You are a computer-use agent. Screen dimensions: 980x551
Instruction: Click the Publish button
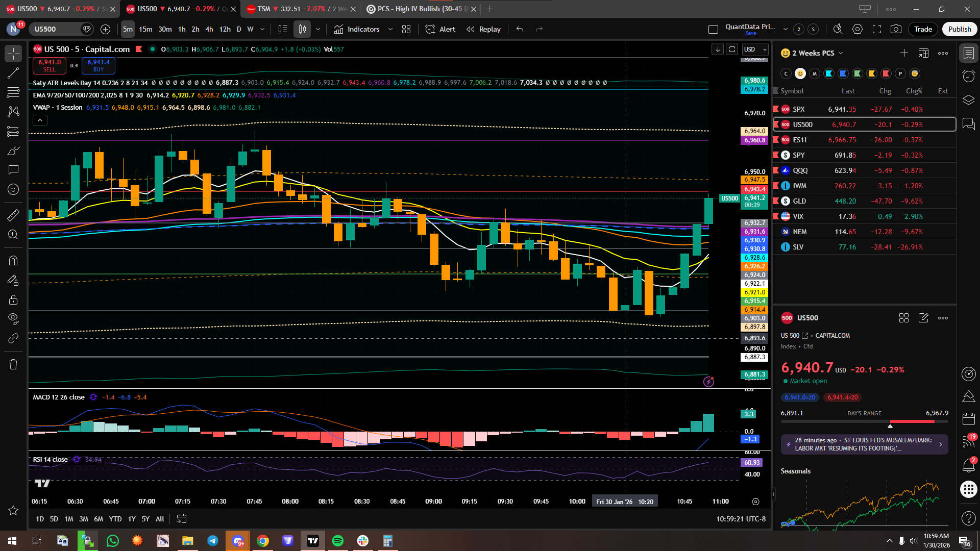(959, 29)
